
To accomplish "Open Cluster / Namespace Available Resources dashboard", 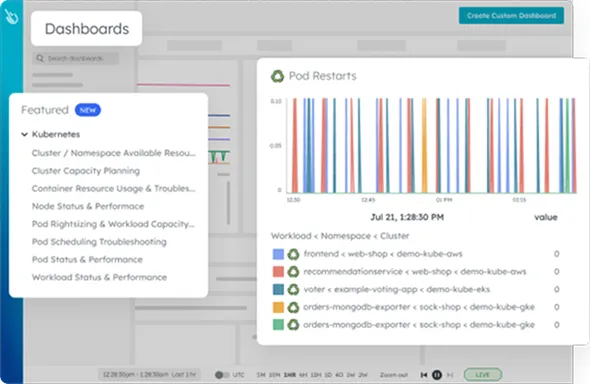I will 114,153.
